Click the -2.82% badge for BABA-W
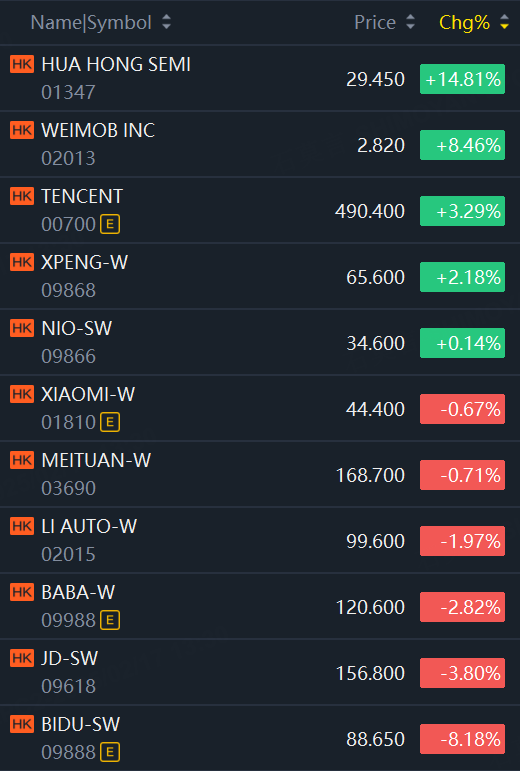The width and height of the screenshot is (520, 771). (462, 607)
